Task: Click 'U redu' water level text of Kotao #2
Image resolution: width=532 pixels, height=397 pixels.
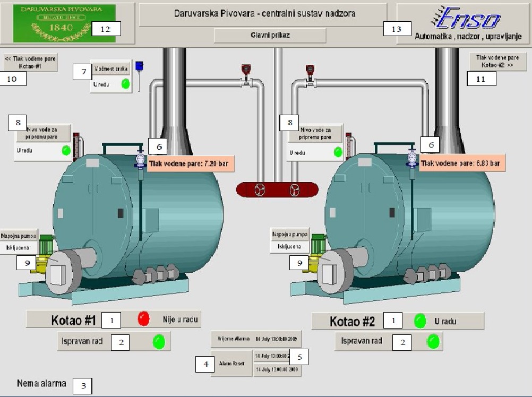Action: (297, 153)
